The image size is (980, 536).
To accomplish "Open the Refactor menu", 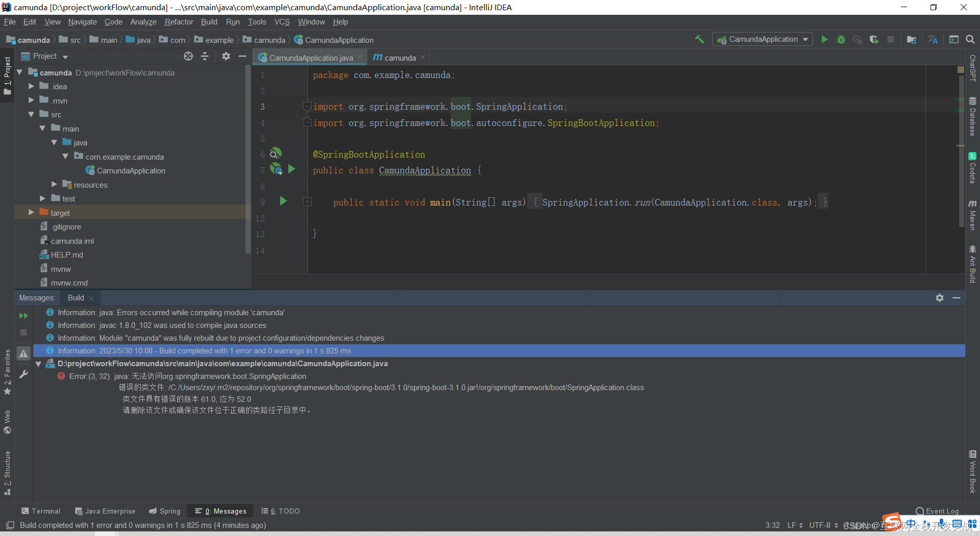I will pos(179,22).
